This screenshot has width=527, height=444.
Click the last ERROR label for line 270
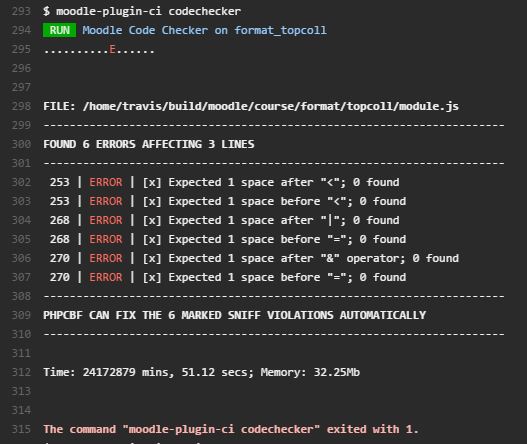(x=106, y=277)
